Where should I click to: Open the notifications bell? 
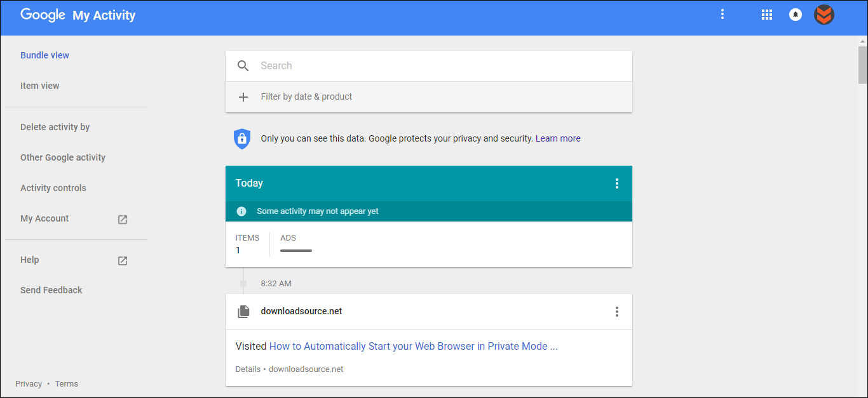796,15
